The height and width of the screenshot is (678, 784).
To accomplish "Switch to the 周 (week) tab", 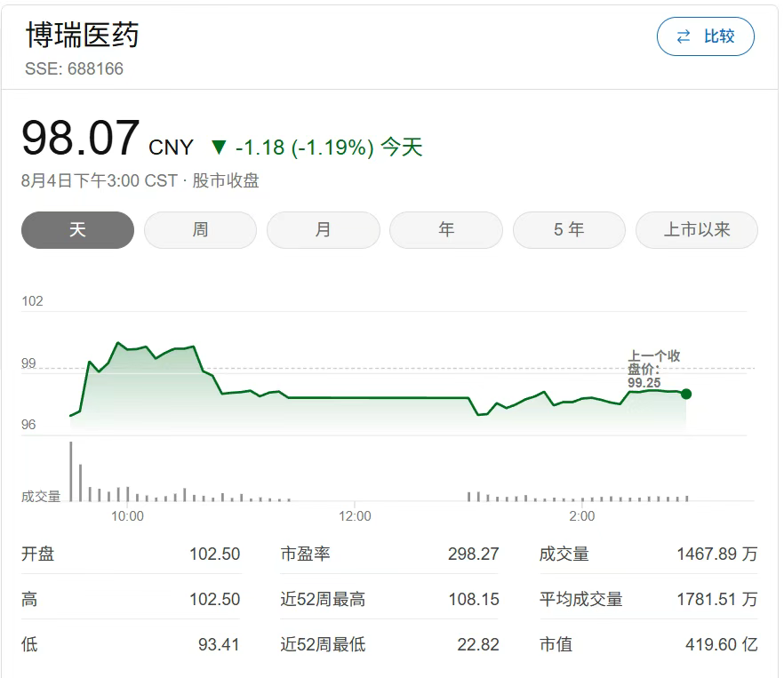I will pos(200,230).
